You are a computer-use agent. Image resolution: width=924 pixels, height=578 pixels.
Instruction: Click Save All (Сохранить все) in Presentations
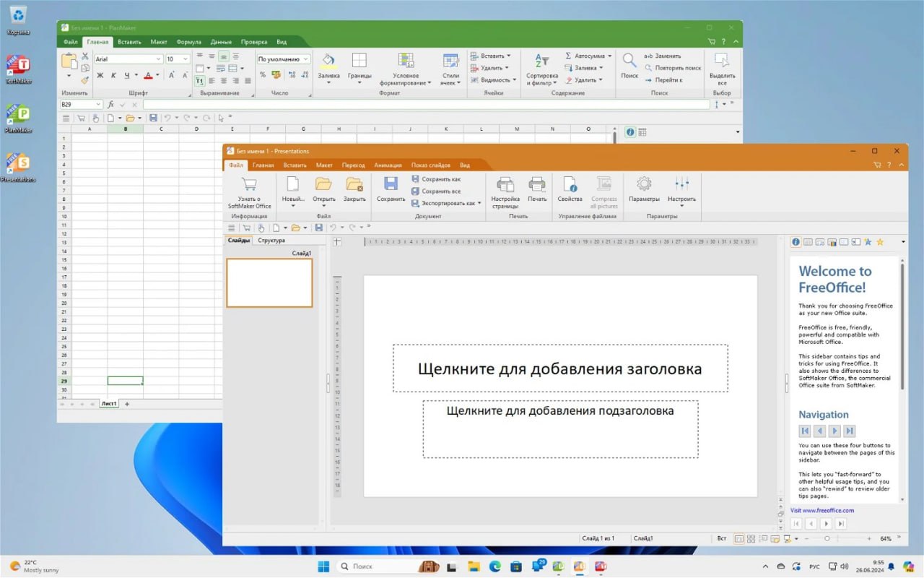[x=436, y=191]
